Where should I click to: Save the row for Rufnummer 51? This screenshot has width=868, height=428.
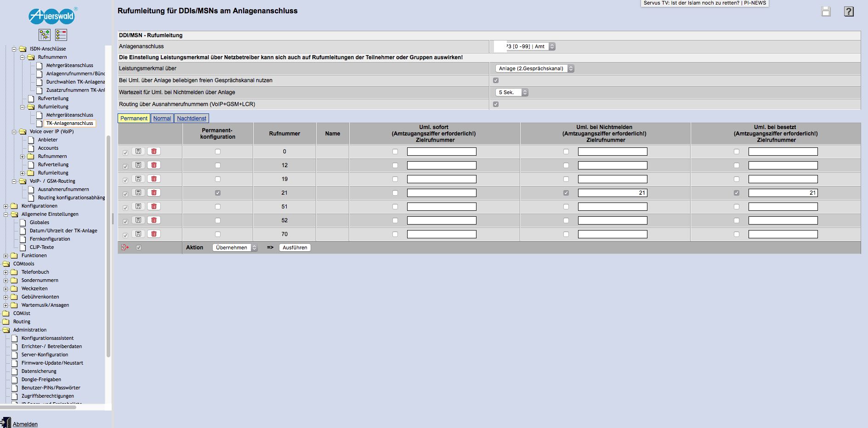pos(138,206)
